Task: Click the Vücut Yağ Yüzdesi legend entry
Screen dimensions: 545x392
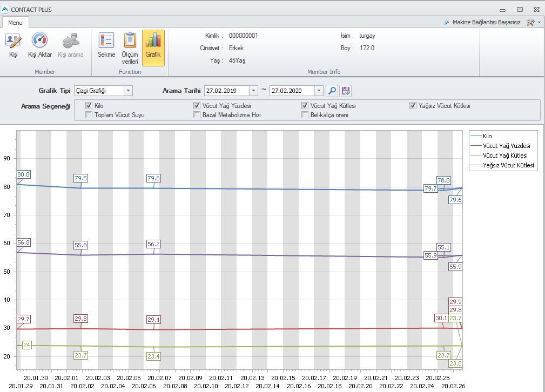Action: pos(500,146)
